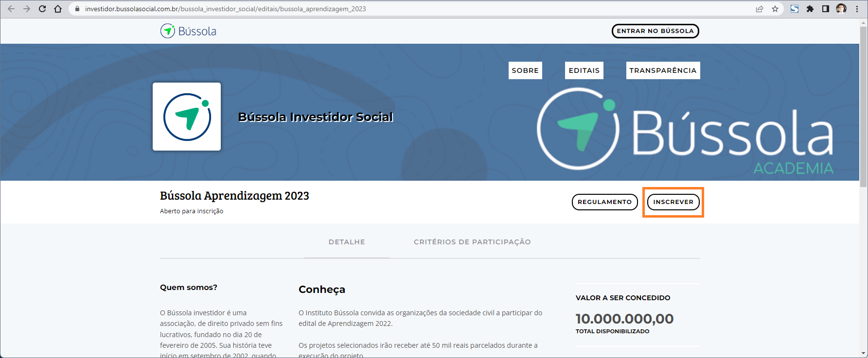868x358 pixels.
Task: Open the REGULAMENTO button
Action: tap(604, 202)
